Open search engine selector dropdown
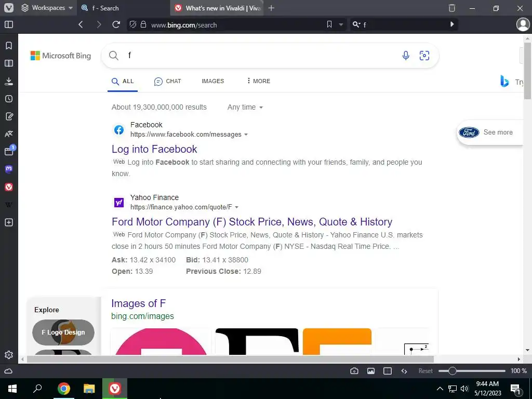This screenshot has width=532, height=399. pyautogui.click(x=356, y=24)
